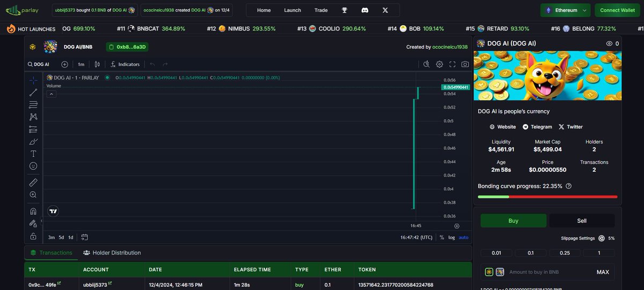Open the Launch nav item

tap(292, 10)
